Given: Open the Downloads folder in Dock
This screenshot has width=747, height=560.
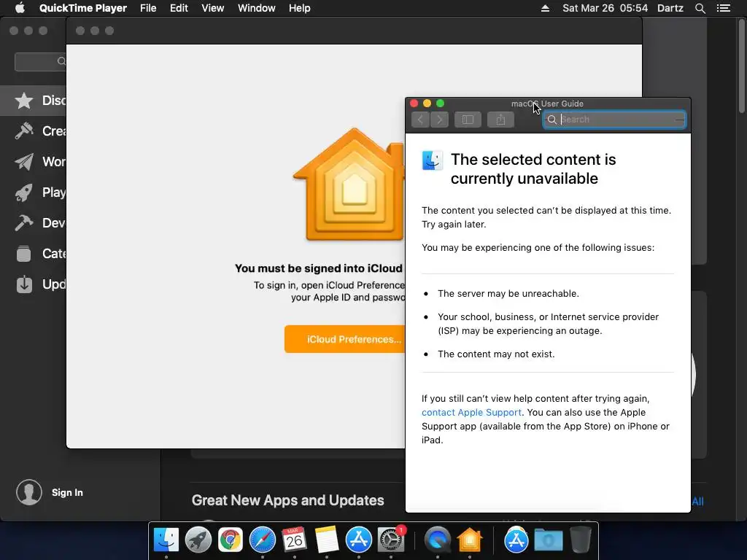Looking at the screenshot, I should pyautogui.click(x=549, y=540).
